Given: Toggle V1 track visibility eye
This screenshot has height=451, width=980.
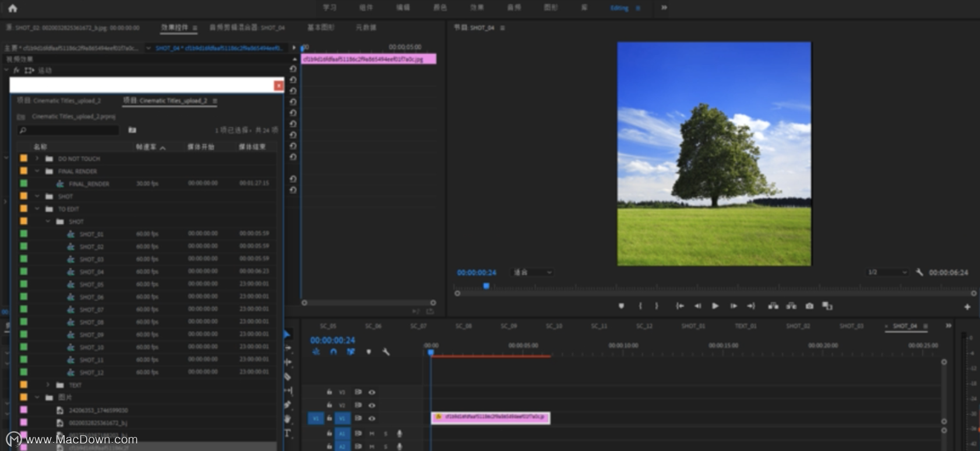Looking at the screenshot, I should click(x=372, y=418).
